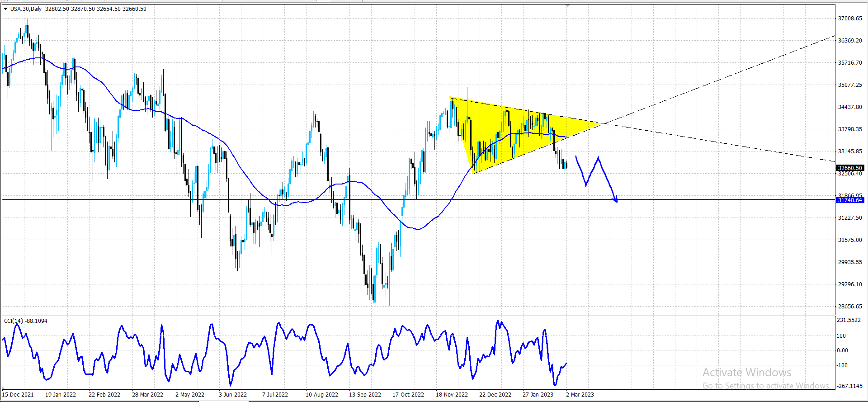Click the USA.30,Daily symbol title text
Image resolution: width=868 pixels, height=402 pixels.
pyautogui.click(x=26, y=9)
